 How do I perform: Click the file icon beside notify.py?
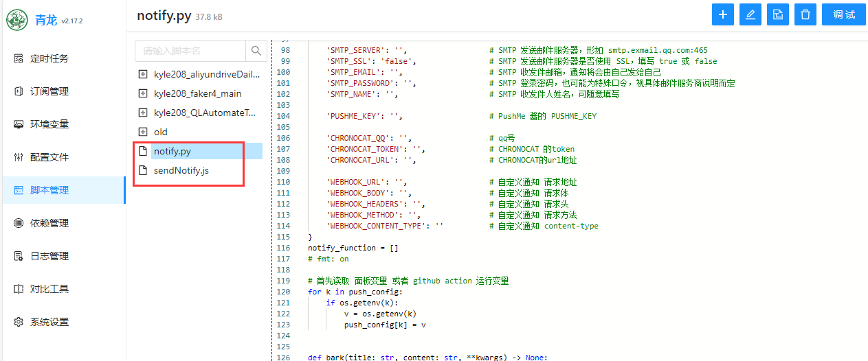pos(143,151)
